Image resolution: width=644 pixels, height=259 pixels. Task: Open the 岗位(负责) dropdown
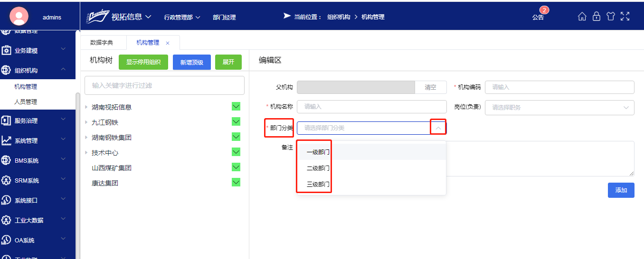click(559, 107)
